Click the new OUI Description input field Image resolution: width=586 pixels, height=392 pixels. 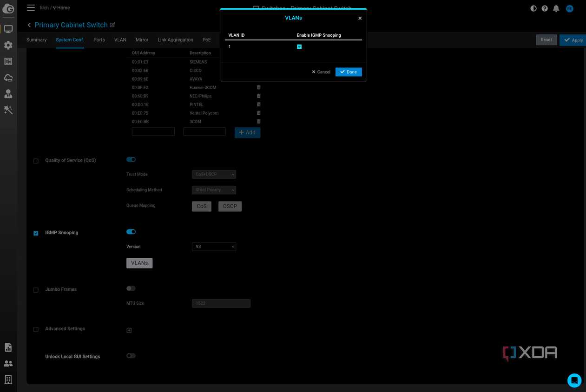204,131
